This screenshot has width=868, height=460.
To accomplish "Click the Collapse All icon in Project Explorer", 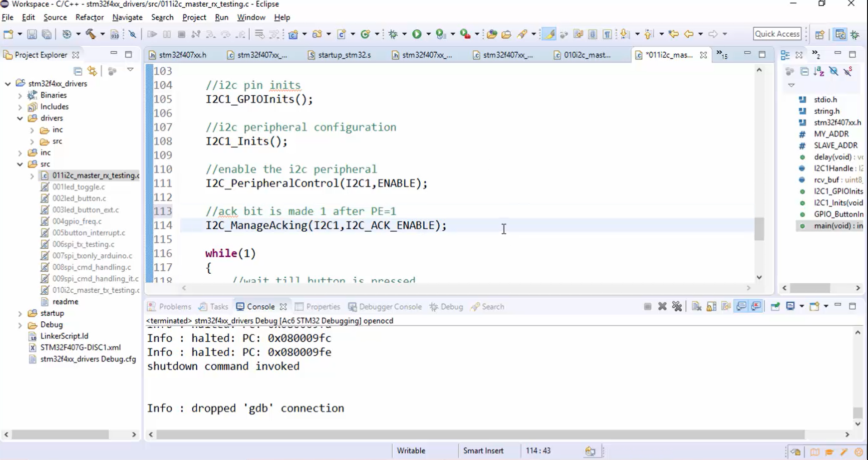I will click(78, 71).
